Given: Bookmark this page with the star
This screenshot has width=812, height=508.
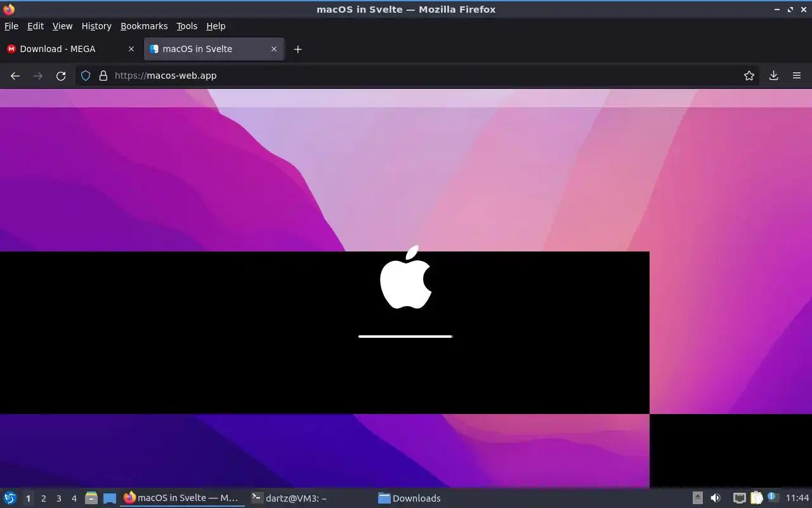Looking at the screenshot, I should pos(749,76).
